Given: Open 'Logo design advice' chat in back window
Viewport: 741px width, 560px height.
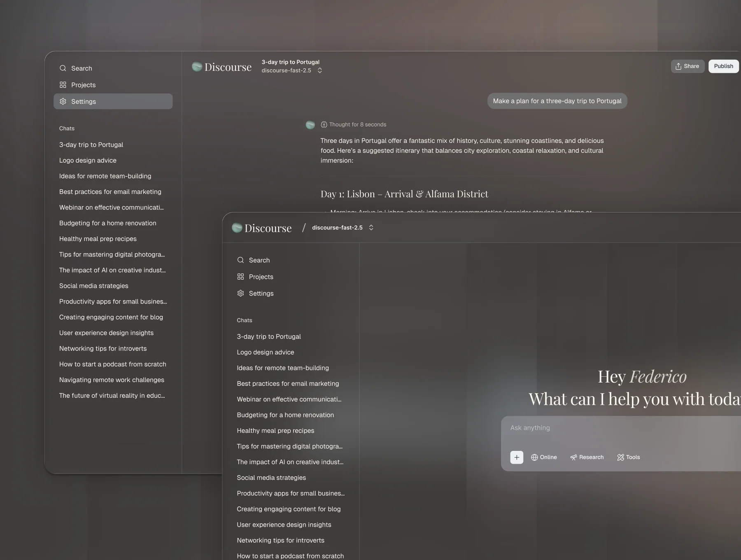Looking at the screenshot, I should pyautogui.click(x=88, y=161).
